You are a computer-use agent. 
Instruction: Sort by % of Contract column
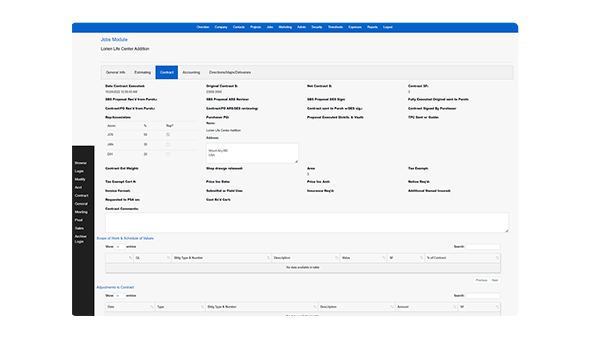(462, 258)
